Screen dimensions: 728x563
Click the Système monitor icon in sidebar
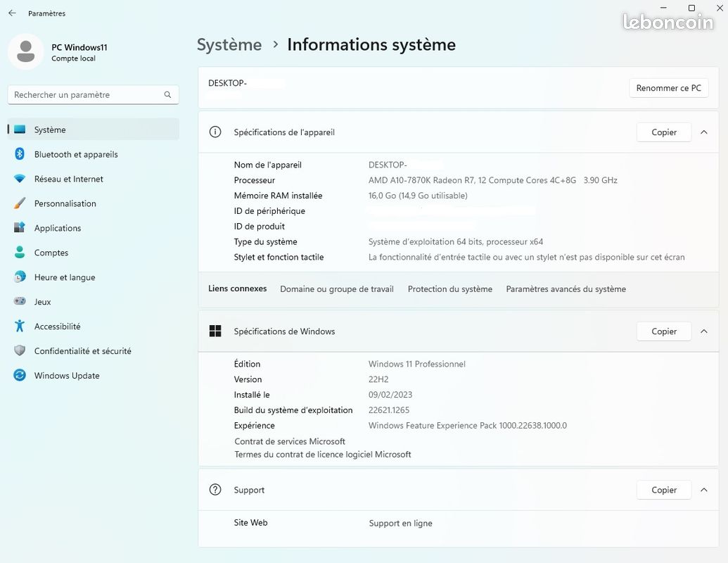(x=20, y=129)
